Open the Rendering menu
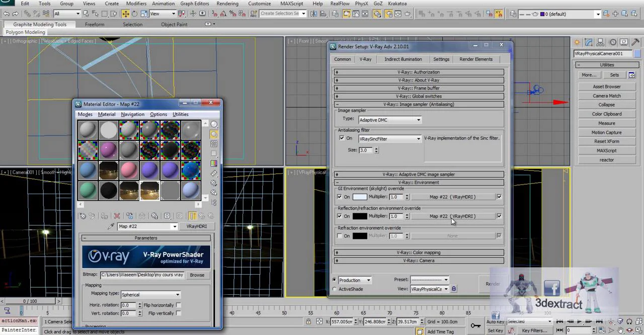The width and height of the screenshot is (644, 335). (227, 4)
